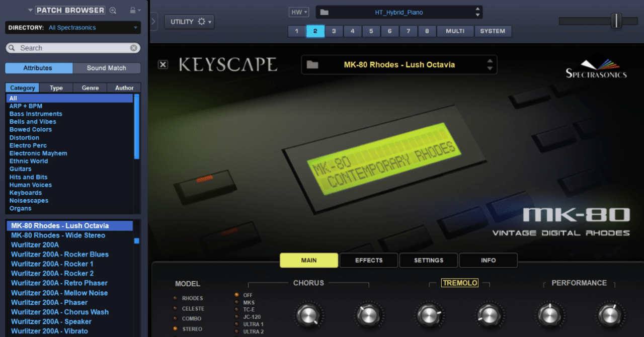The image size is (644, 337).
Task: Click the MULTI button
Action: click(455, 31)
